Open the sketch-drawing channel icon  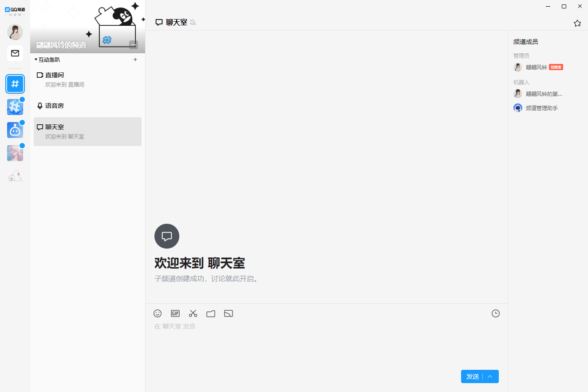click(x=15, y=176)
